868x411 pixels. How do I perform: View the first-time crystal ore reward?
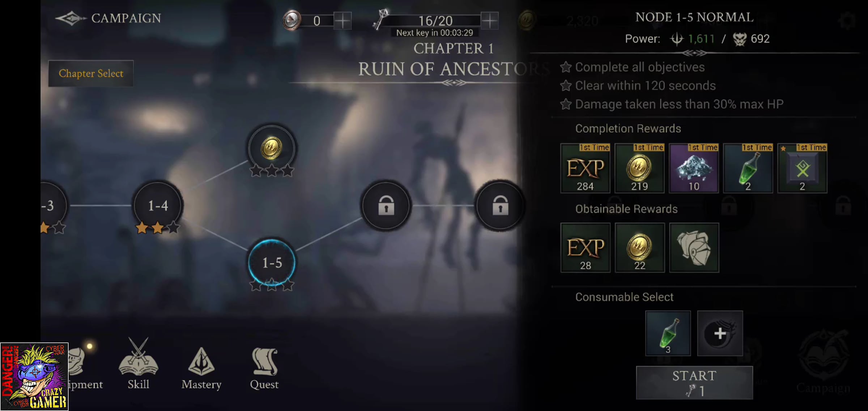(694, 168)
